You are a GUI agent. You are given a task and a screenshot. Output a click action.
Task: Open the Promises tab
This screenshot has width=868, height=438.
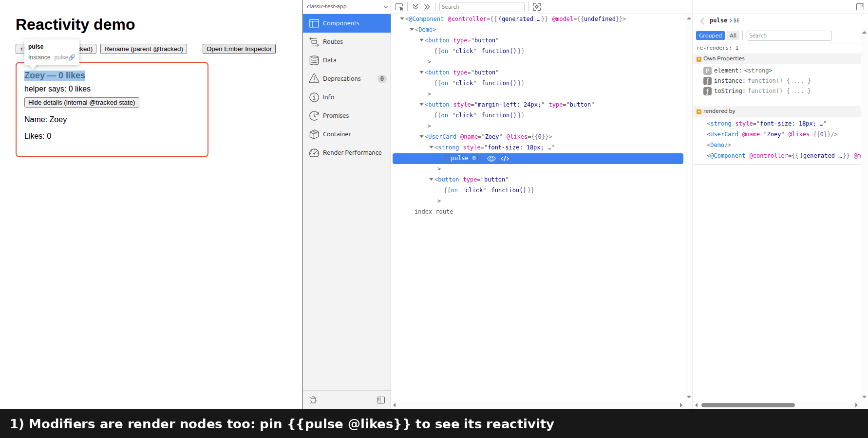coord(347,116)
